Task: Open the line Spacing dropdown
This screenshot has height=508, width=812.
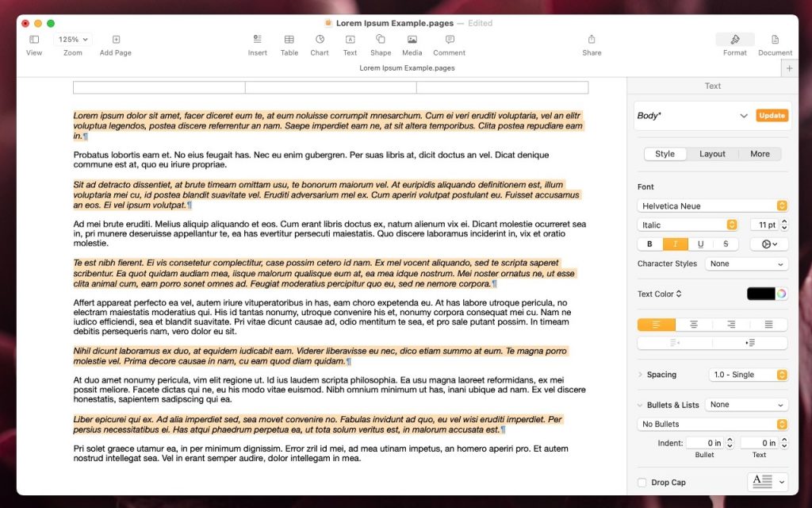Action: pyautogui.click(x=748, y=374)
